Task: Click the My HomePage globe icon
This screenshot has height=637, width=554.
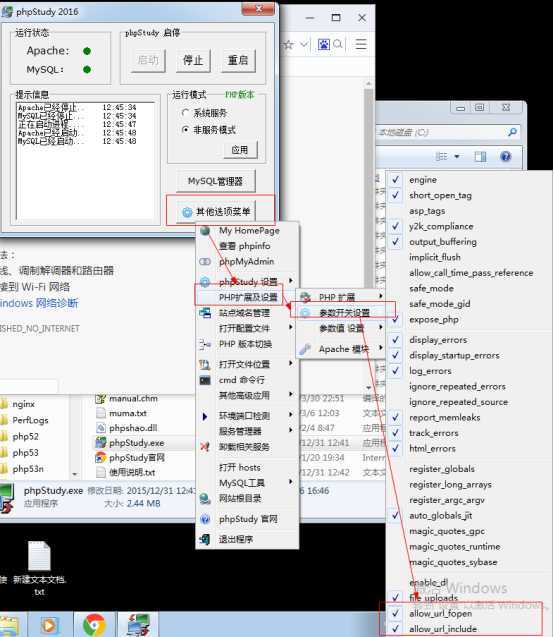Action: coord(205,230)
